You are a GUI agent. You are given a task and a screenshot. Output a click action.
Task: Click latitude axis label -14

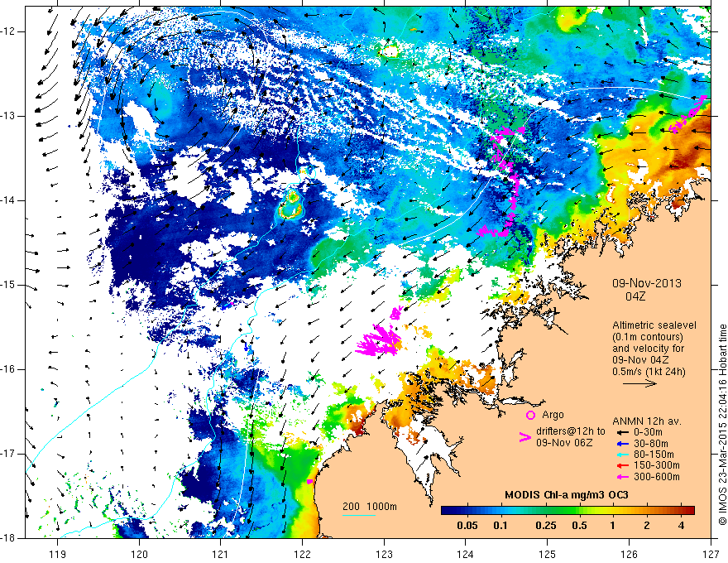click(9, 200)
